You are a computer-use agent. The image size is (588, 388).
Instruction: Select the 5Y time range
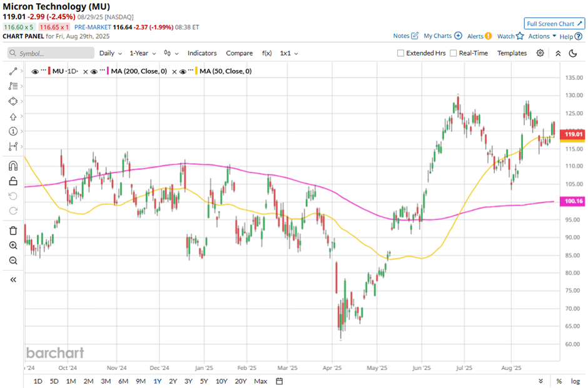click(x=204, y=381)
